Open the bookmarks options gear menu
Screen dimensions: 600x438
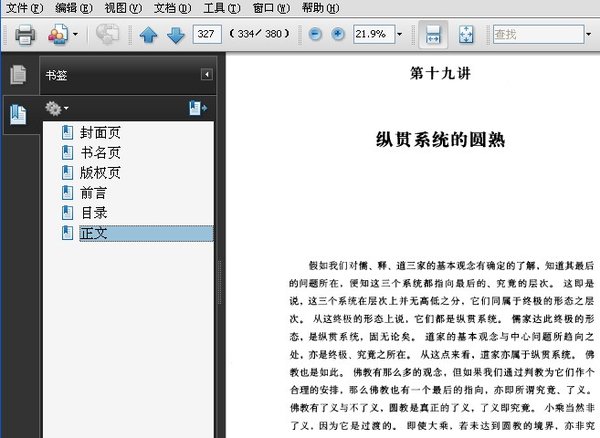[55, 108]
